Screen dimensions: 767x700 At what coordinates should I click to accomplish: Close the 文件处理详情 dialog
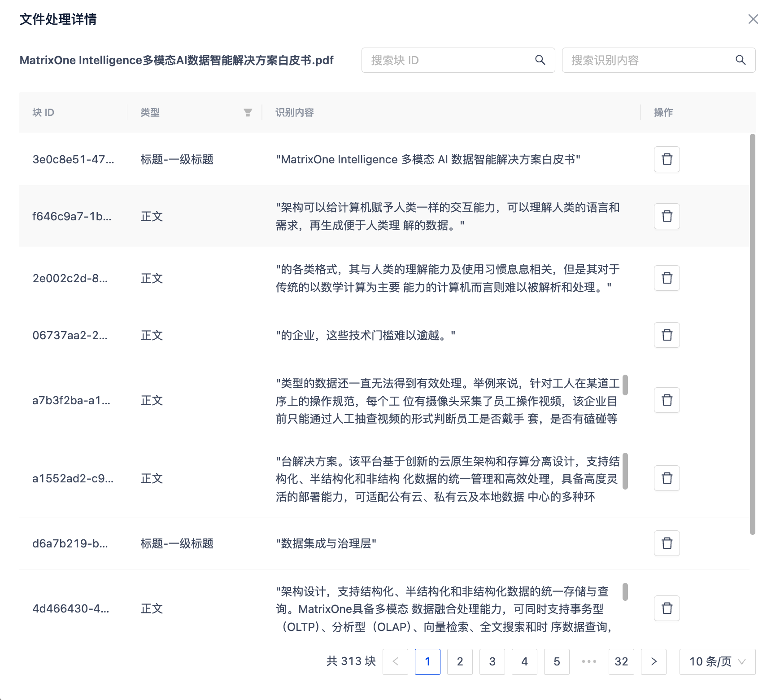(753, 19)
